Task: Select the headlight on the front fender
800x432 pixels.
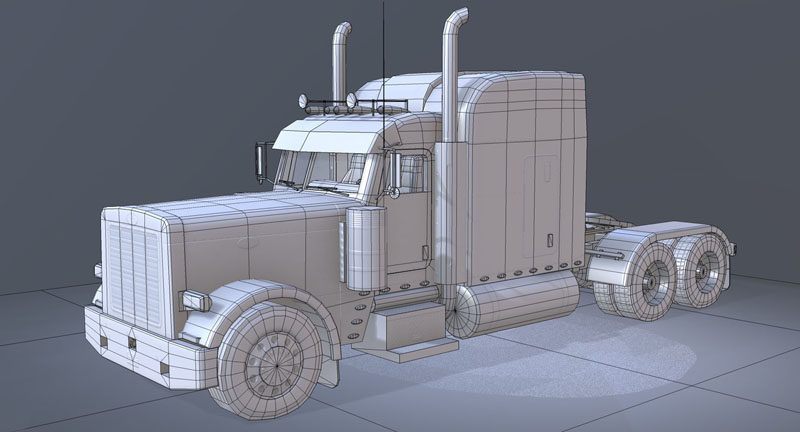Action: coord(192,299)
